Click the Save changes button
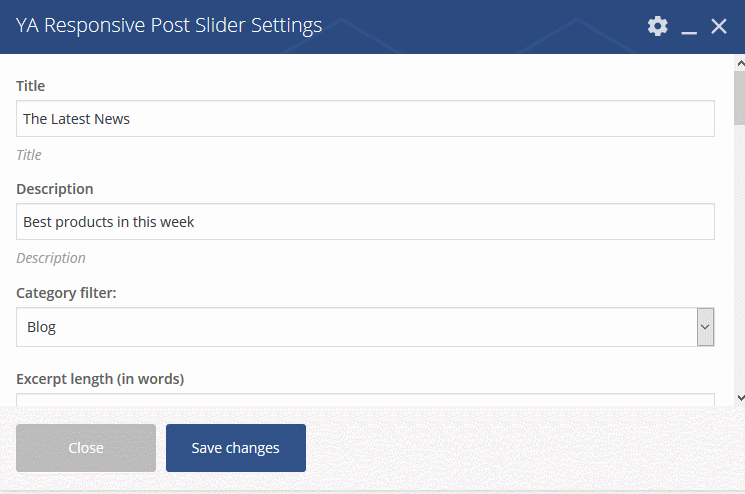The image size is (745, 494). (236, 448)
